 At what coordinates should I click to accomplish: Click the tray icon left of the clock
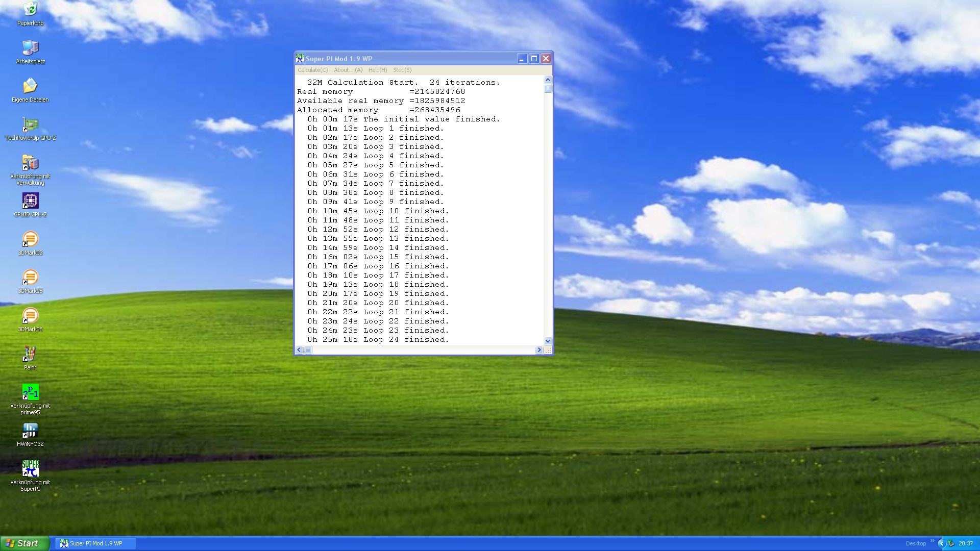click(951, 543)
